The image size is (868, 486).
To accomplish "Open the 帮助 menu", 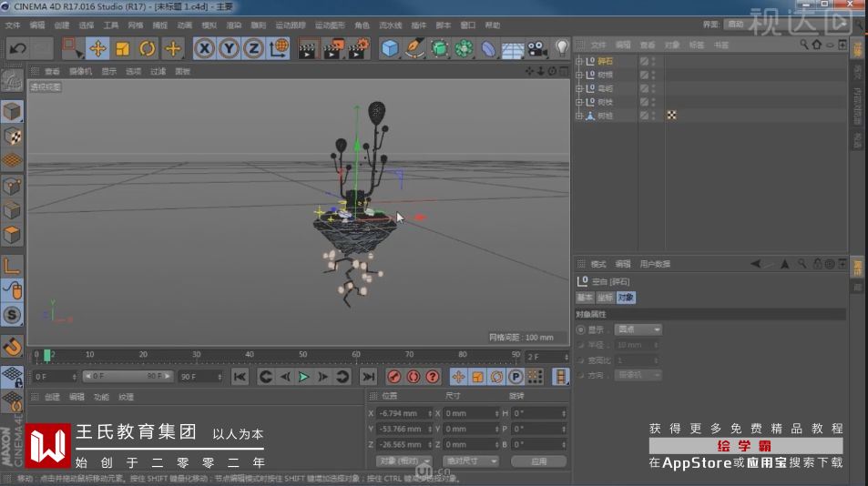I will click(x=492, y=25).
